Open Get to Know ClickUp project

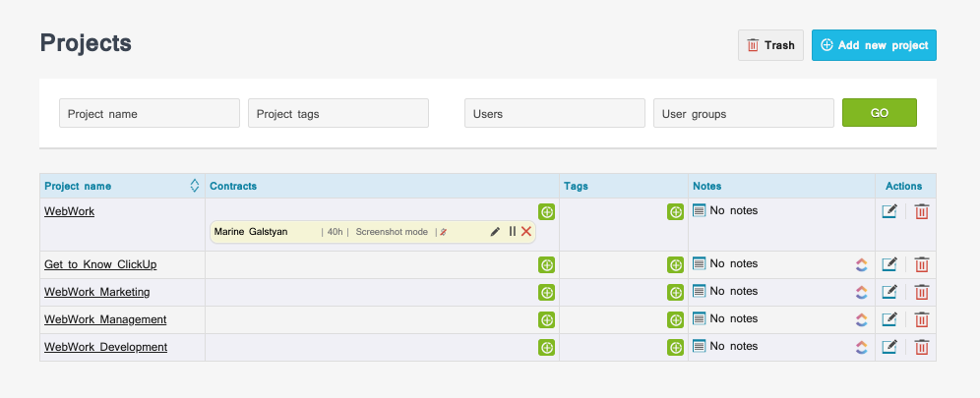click(100, 264)
